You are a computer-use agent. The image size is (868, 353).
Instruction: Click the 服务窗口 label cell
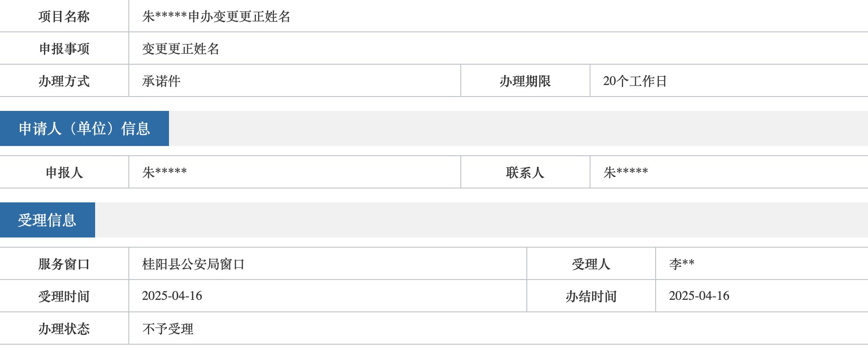(x=64, y=264)
